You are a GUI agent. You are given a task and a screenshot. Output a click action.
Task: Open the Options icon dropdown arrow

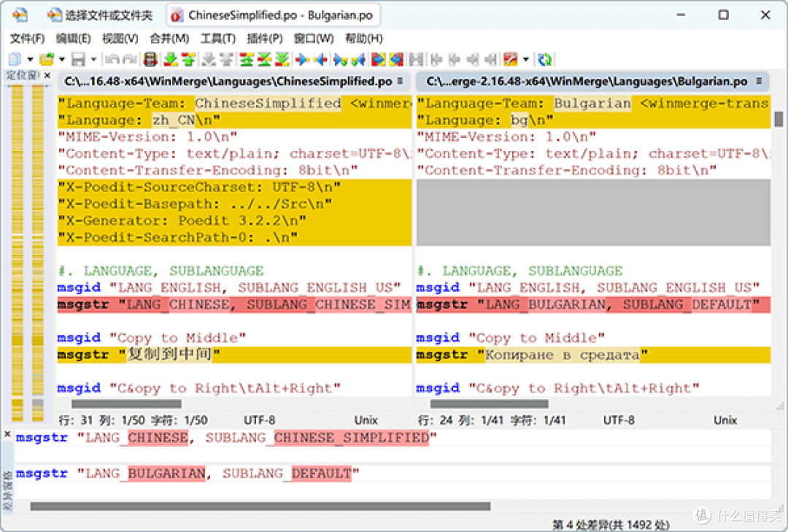[525, 59]
